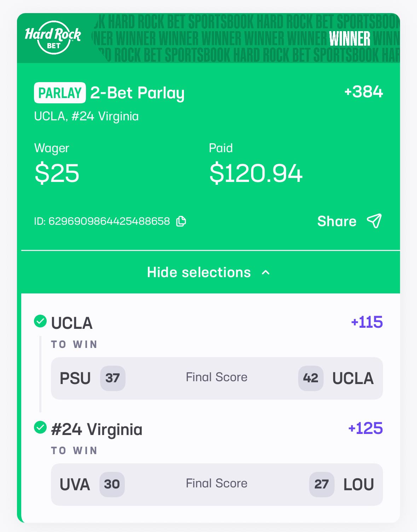
Task: Click the green checkmark beside #24 Virginia
Action: tap(40, 428)
